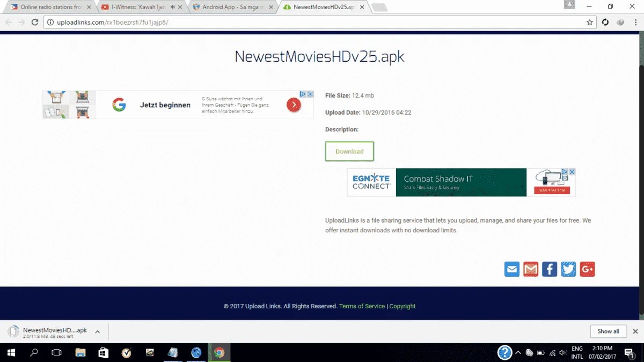
Task: Click the uploadlinks.com address bar
Action: click(x=320, y=23)
